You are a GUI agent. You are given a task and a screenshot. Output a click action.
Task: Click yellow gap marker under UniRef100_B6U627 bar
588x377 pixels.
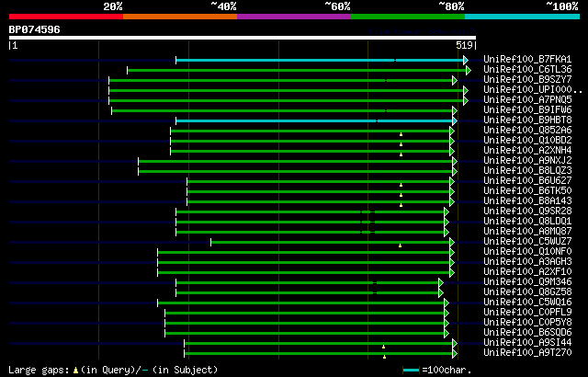click(x=401, y=185)
